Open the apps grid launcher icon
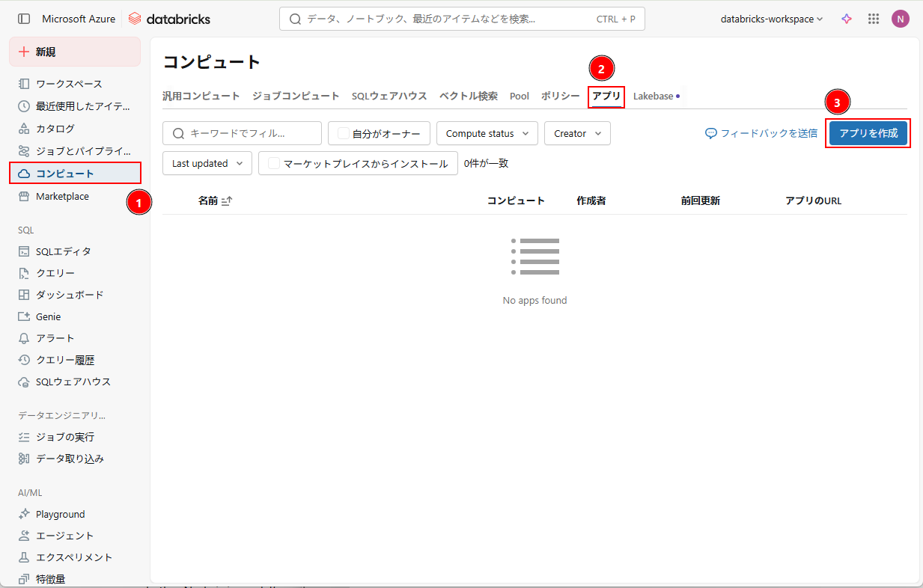The width and height of the screenshot is (923, 588). pos(873,19)
